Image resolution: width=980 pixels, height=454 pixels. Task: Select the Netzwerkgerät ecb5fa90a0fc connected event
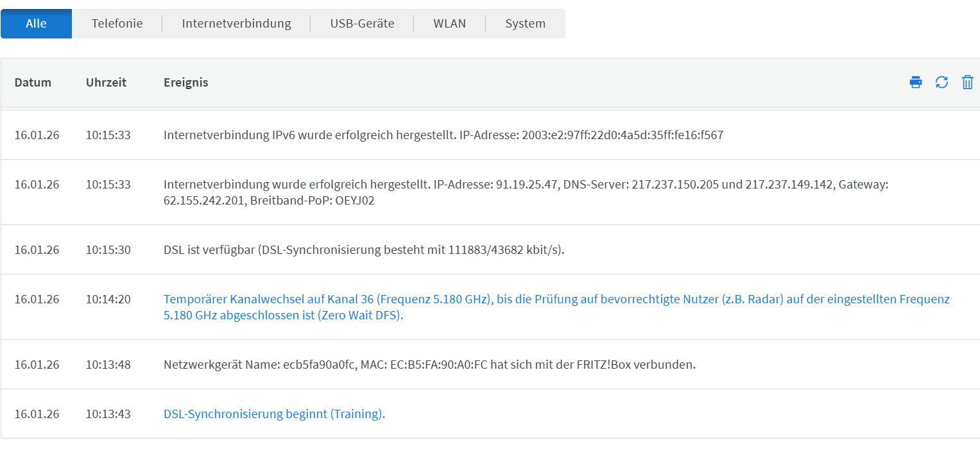tap(429, 364)
